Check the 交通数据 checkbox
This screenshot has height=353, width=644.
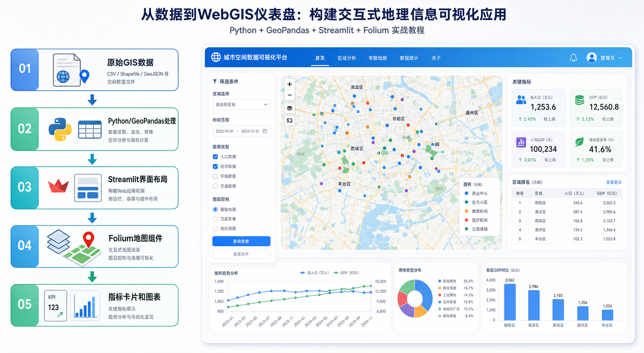coord(215,186)
